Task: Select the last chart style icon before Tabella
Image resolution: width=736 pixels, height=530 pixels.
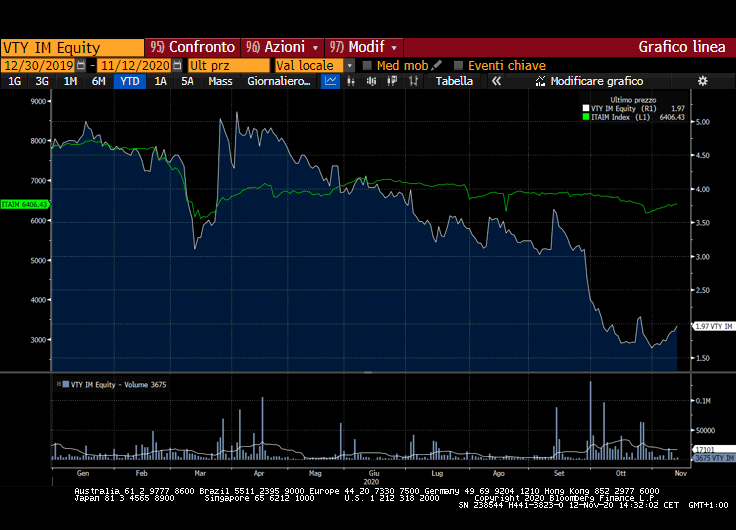Action: (x=413, y=81)
